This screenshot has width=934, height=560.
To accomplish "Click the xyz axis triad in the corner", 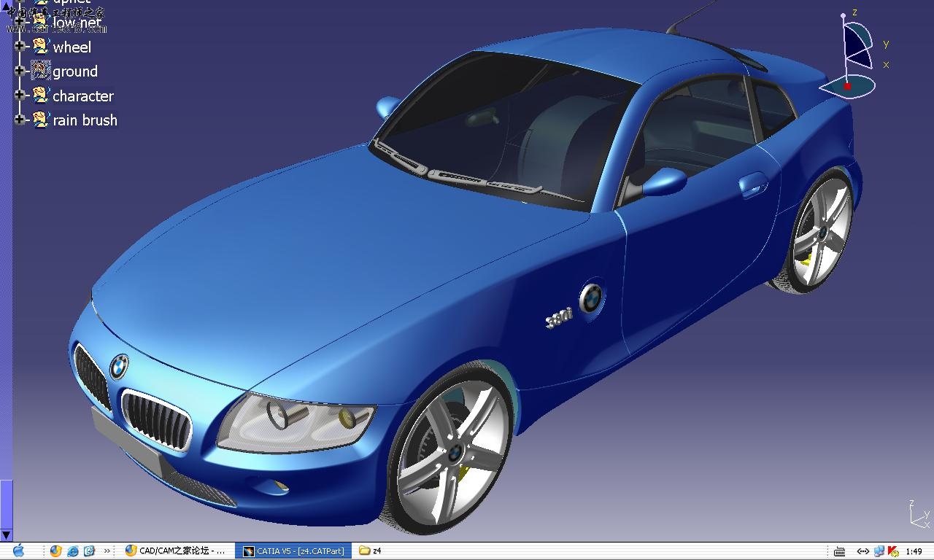I will (x=919, y=514).
